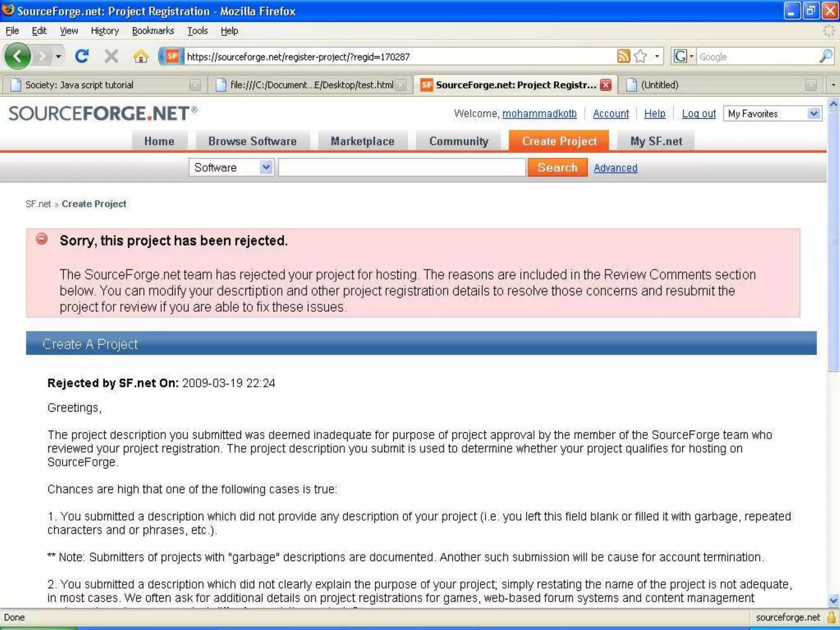Open the Edit menu
Screen dimensions: 840x630
click(x=39, y=31)
